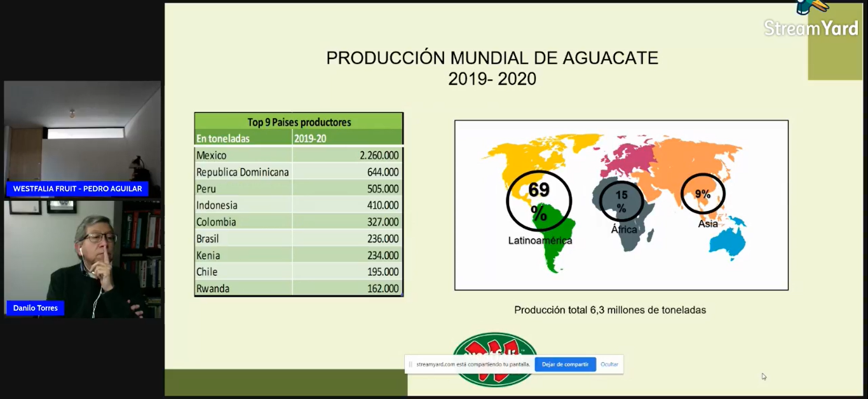
Task: Select the 69% Latinoamérica circle on map
Action: click(x=539, y=201)
